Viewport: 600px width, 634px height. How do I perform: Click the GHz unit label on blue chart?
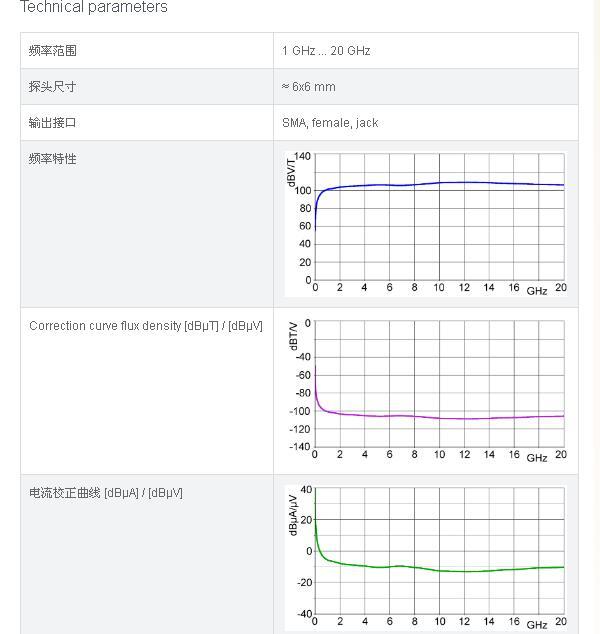coord(537,290)
